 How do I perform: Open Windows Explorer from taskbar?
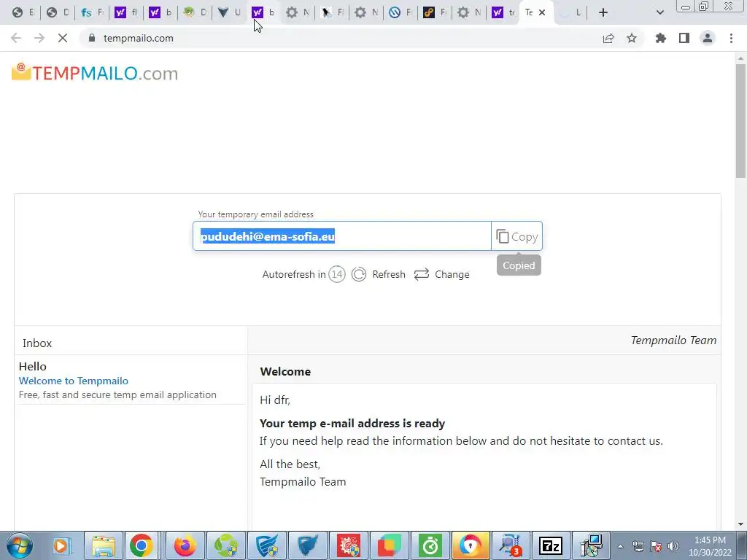pyautogui.click(x=104, y=545)
